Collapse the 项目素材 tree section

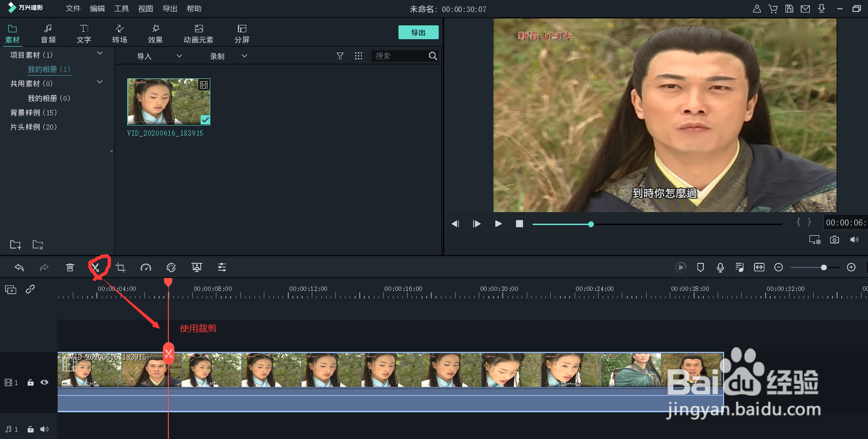pyautogui.click(x=100, y=53)
